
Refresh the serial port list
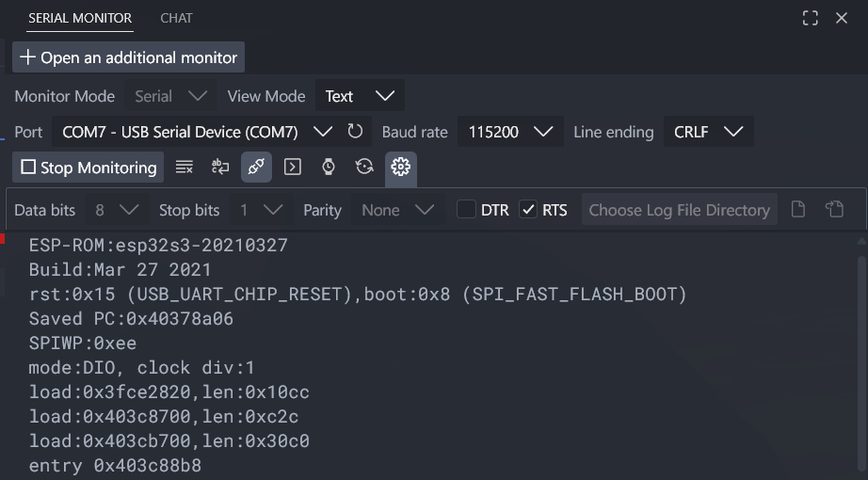click(355, 131)
